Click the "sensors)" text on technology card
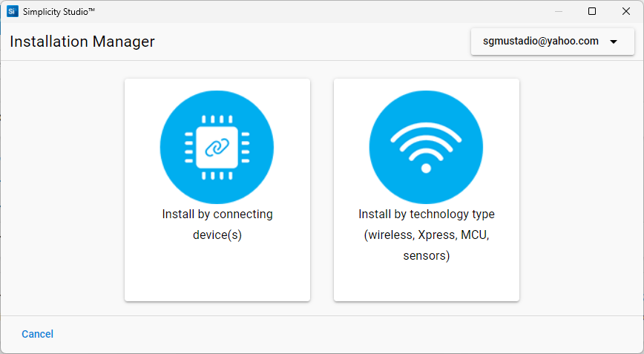The image size is (644, 354). pos(427,256)
